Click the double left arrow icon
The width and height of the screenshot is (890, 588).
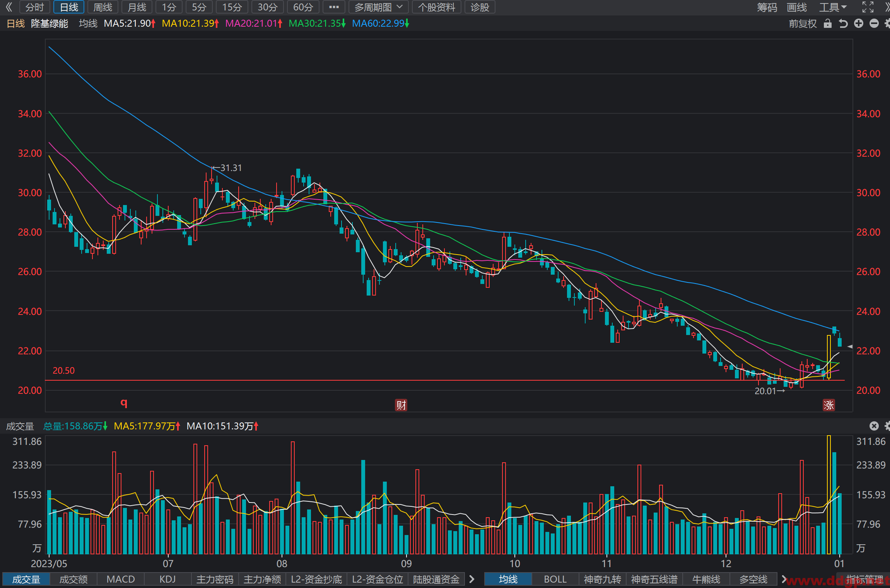click(9, 7)
